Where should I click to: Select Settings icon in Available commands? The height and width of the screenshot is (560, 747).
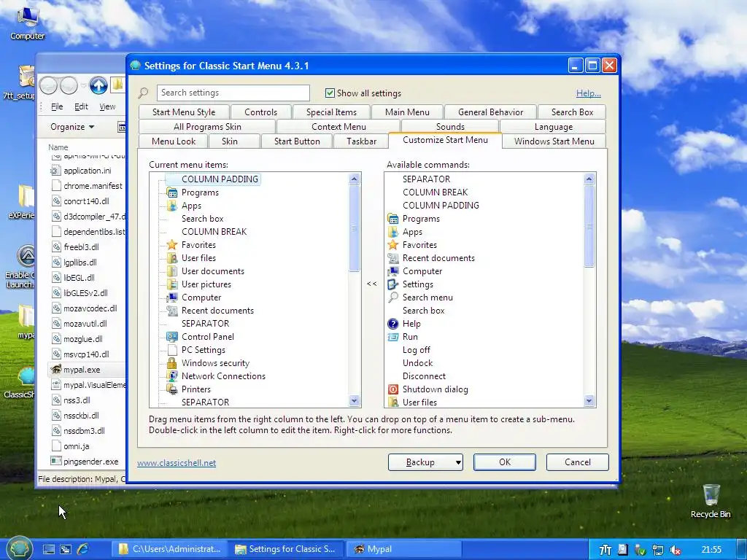393,284
